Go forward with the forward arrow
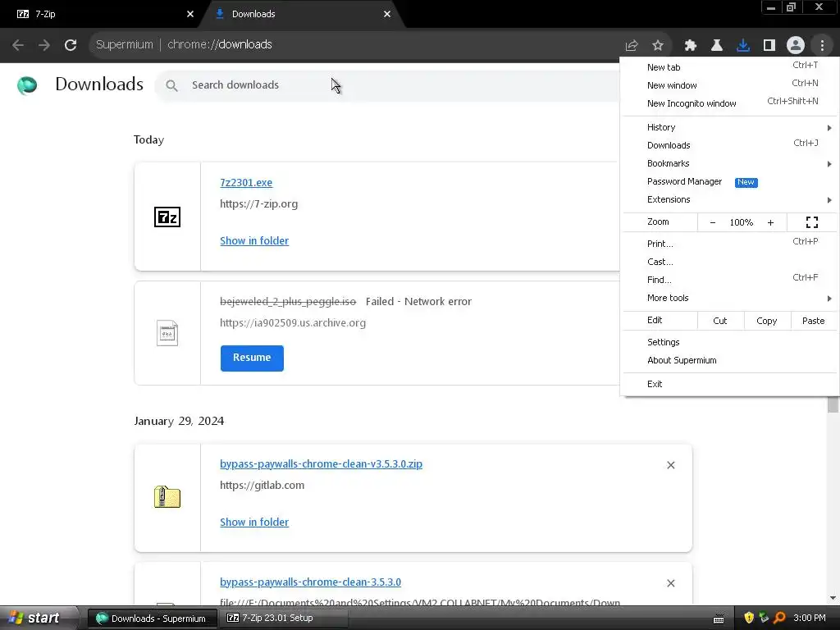Viewport: 840px width, 630px height. [44, 45]
